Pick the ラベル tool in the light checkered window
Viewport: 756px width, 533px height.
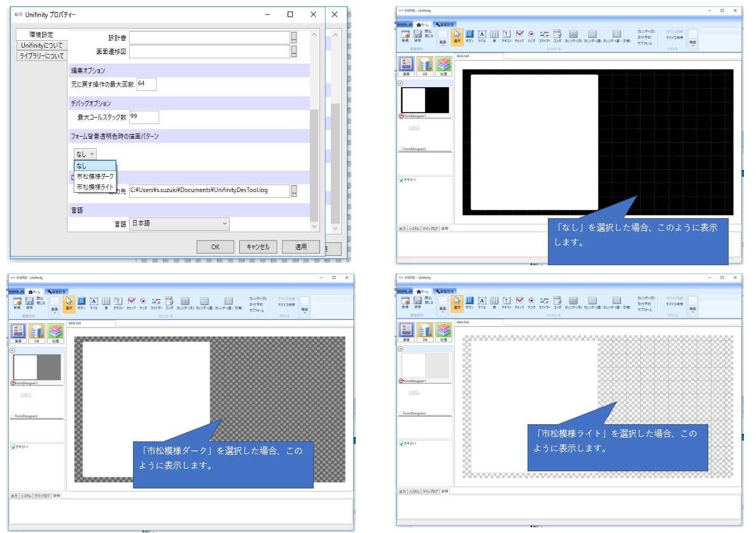[482, 302]
